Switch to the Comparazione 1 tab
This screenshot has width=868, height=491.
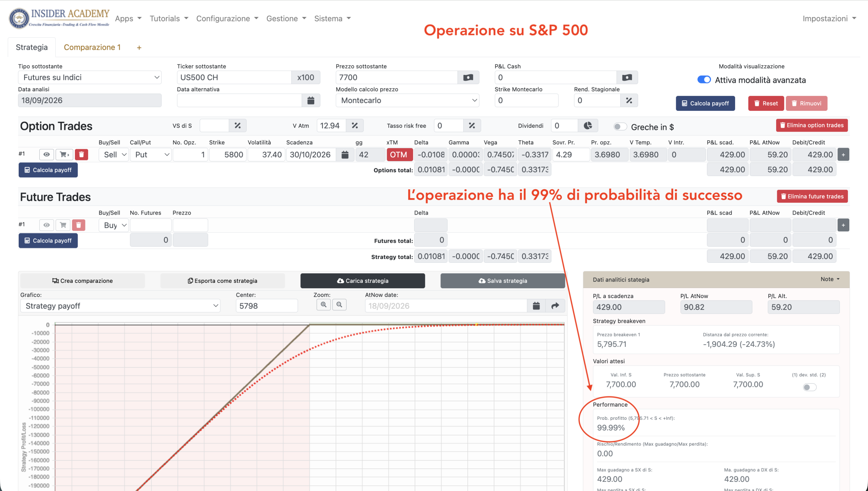[92, 47]
